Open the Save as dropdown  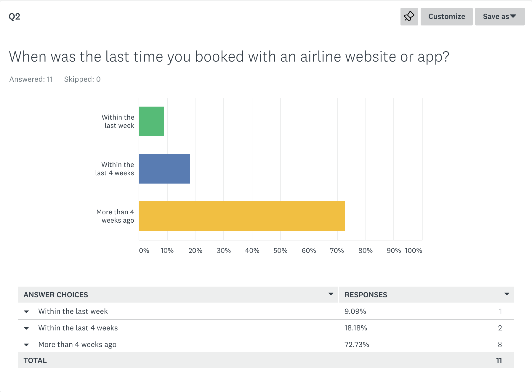click(x=500, y=17)
